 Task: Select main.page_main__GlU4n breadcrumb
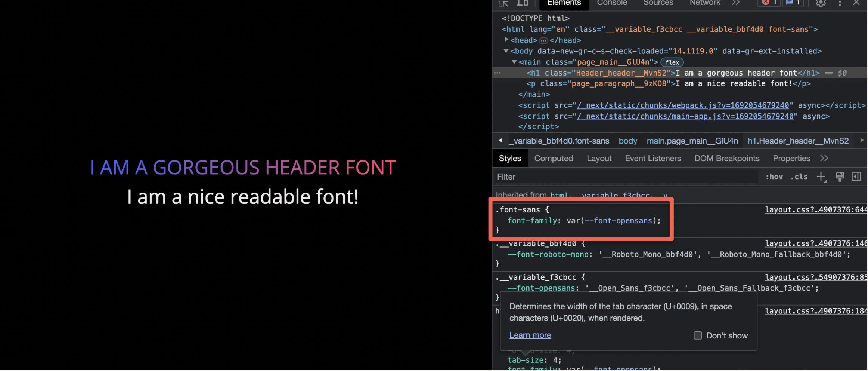pos(692,141)
